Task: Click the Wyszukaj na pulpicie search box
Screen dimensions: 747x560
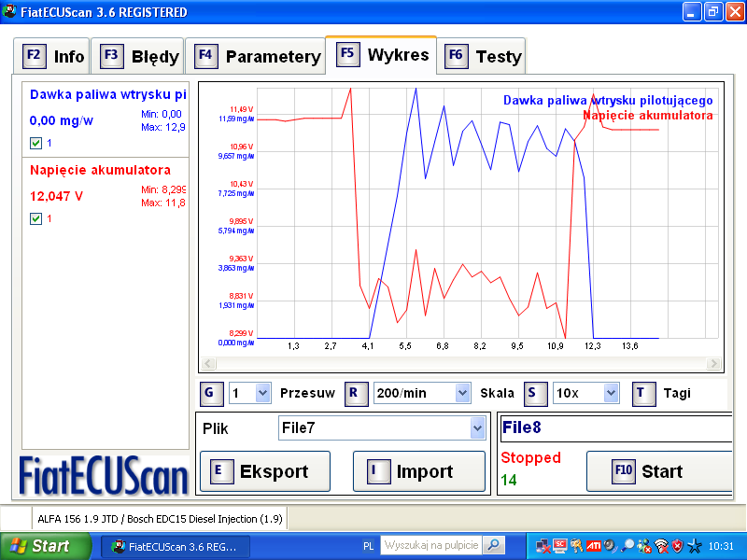Action: (431, 545)
